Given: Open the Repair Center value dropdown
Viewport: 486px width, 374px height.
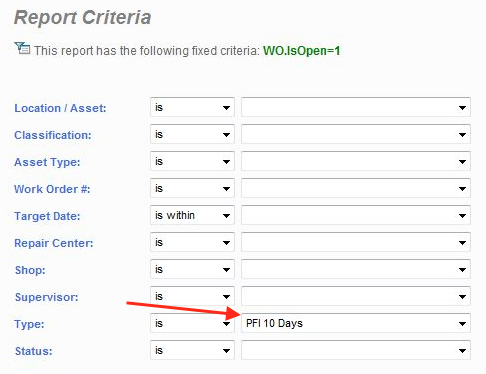Looking at the screenshot, I should point(356,242).
